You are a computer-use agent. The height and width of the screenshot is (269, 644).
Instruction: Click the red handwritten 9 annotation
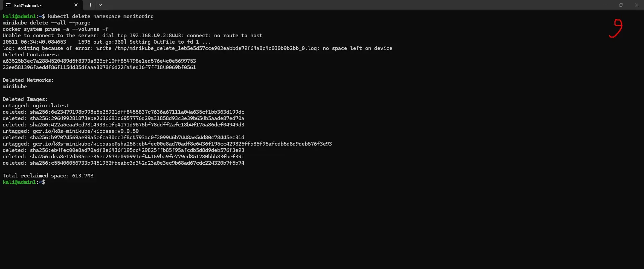[x=616, y=28]
